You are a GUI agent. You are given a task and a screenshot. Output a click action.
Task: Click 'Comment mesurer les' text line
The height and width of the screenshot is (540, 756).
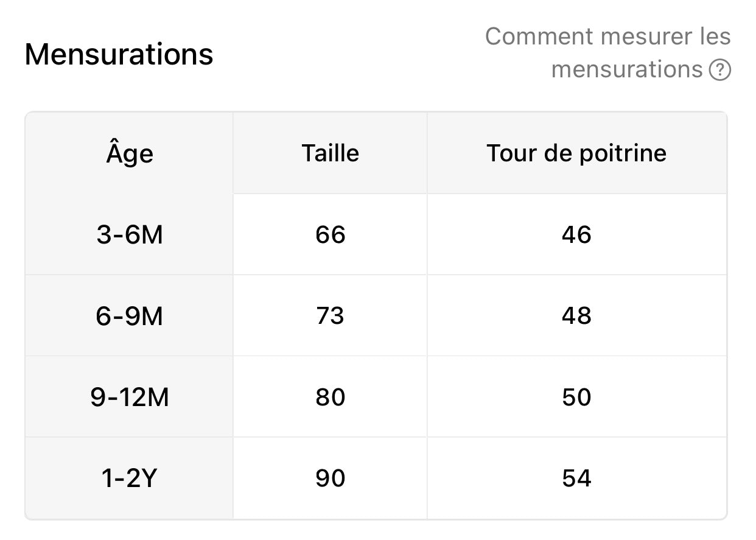(608, 37)
